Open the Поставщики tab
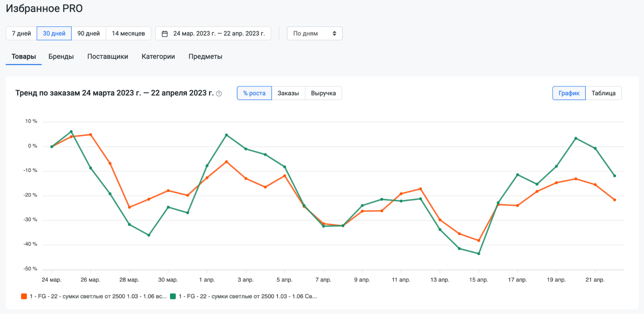Image resolution: width=644 pixels, height=314 pixels. 108,56
